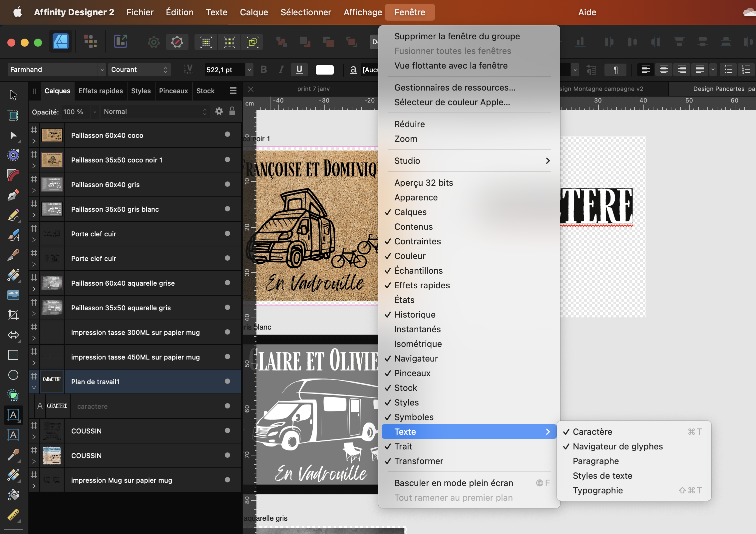Expand the COUSSIN layer group
This screenshot has height=534, width=756.
point(34,437)
